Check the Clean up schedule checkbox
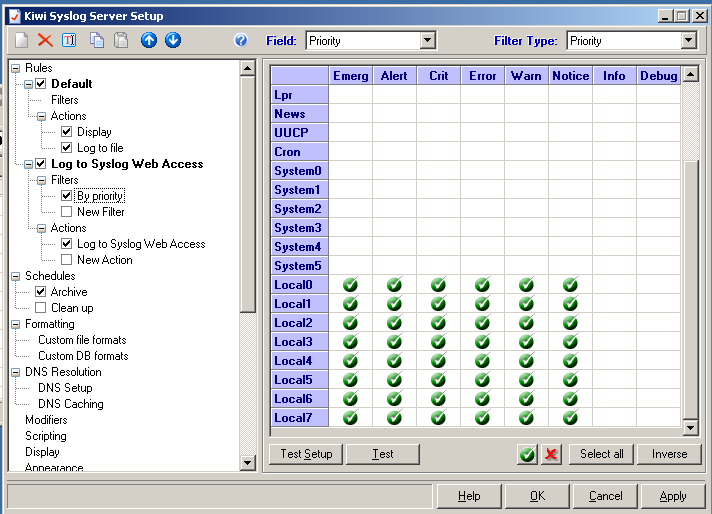 point(41,308)
